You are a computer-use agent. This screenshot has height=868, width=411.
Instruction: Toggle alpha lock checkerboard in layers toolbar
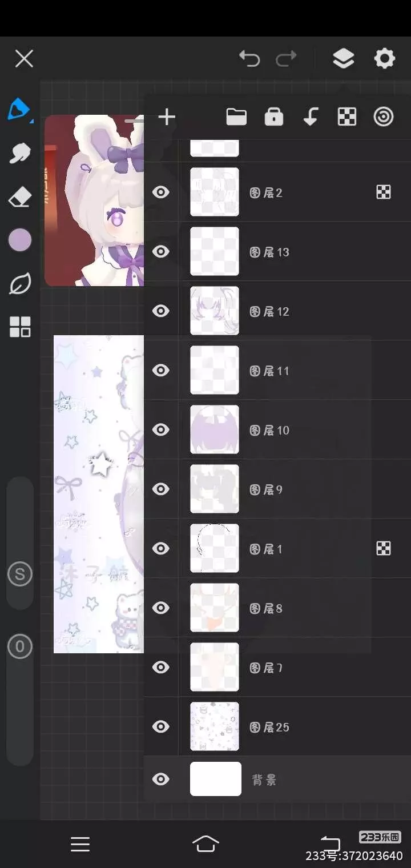pos(347,117)
